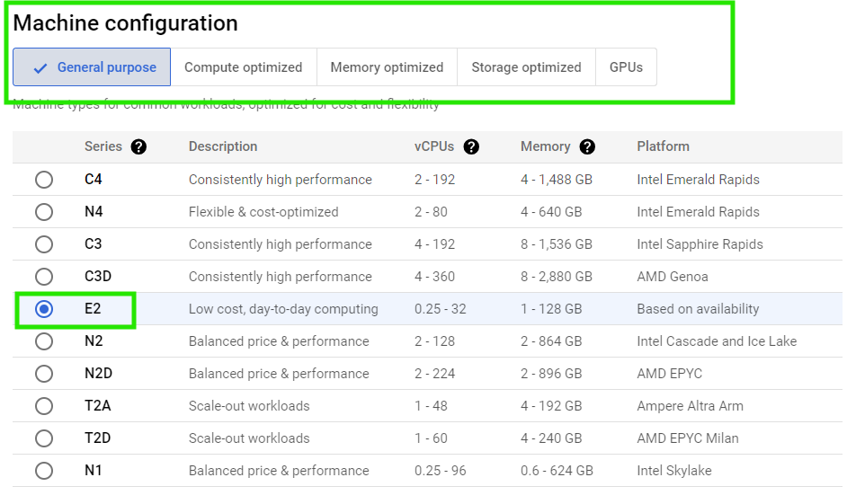Click the T2A series name
The width and height of the screenshot is (847, 504).
point(98,406)
